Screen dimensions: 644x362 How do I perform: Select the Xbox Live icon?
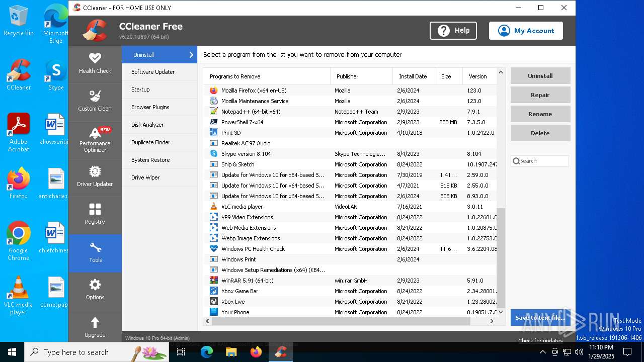tap(213, 302)
